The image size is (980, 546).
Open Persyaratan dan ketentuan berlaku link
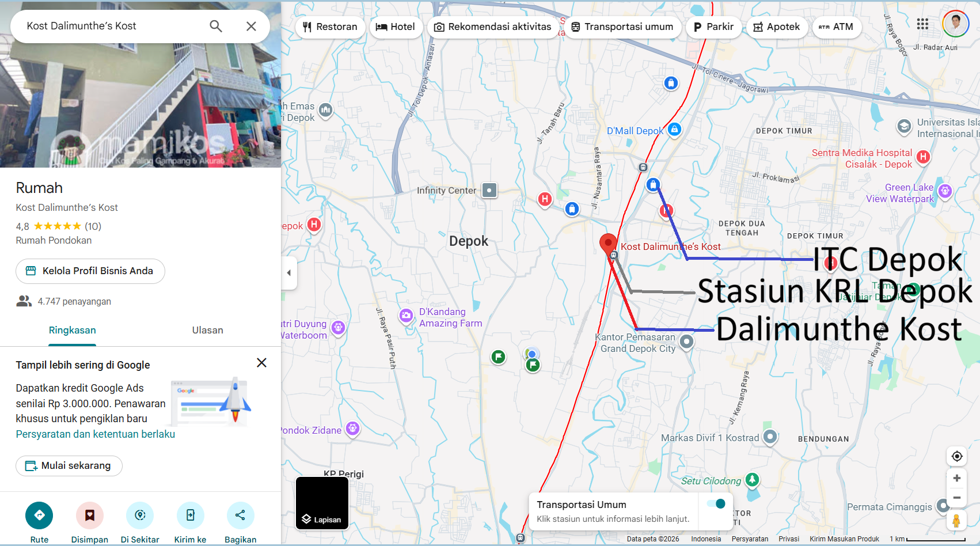point(96,434)
